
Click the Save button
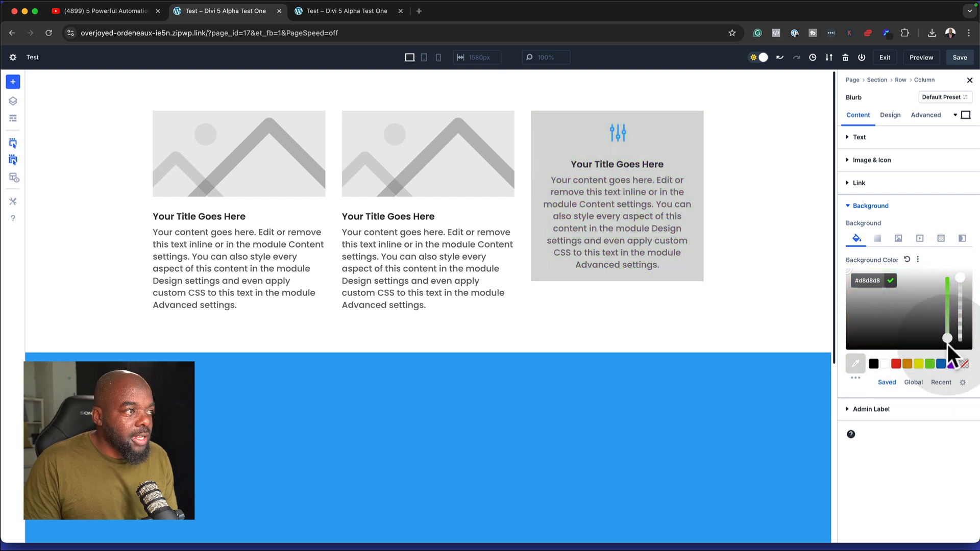tap(960, 58)
